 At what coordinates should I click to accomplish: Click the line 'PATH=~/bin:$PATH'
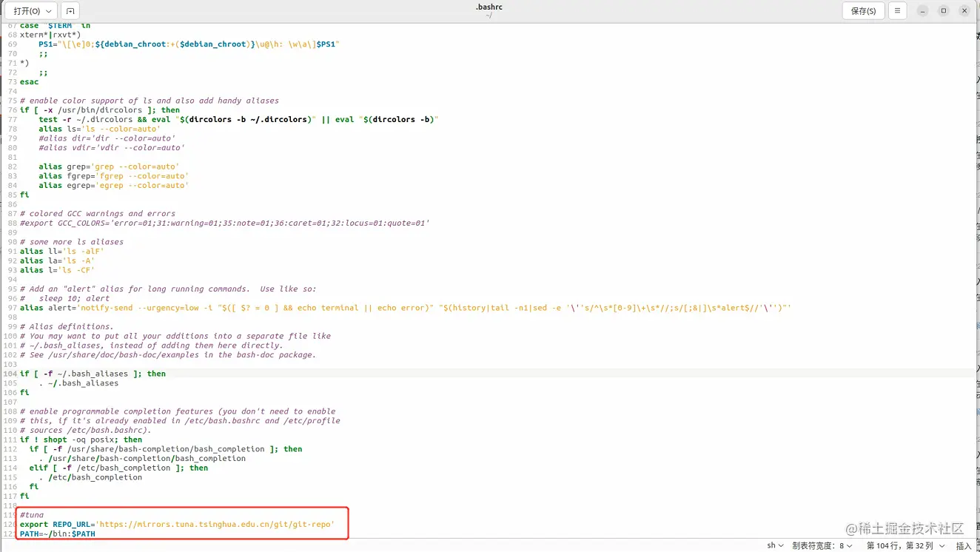click(58, 534)
